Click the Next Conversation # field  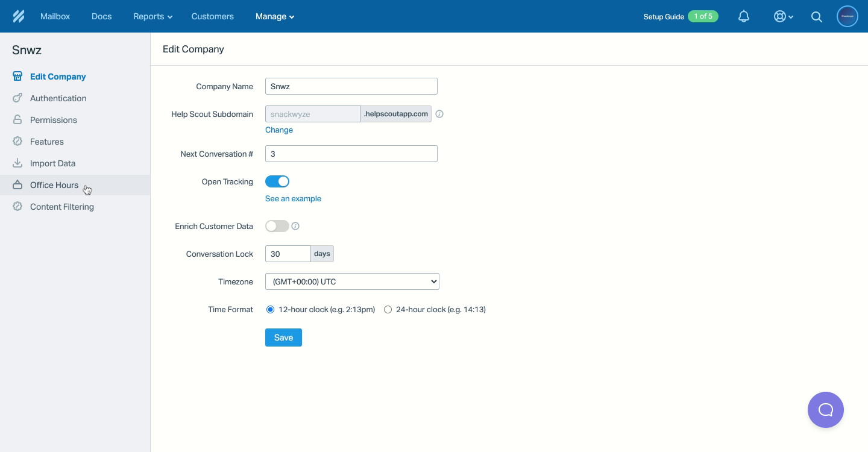351,154
